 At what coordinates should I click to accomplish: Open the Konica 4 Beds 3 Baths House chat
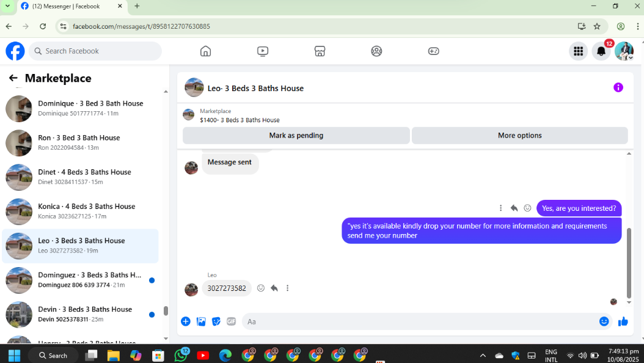81,211
